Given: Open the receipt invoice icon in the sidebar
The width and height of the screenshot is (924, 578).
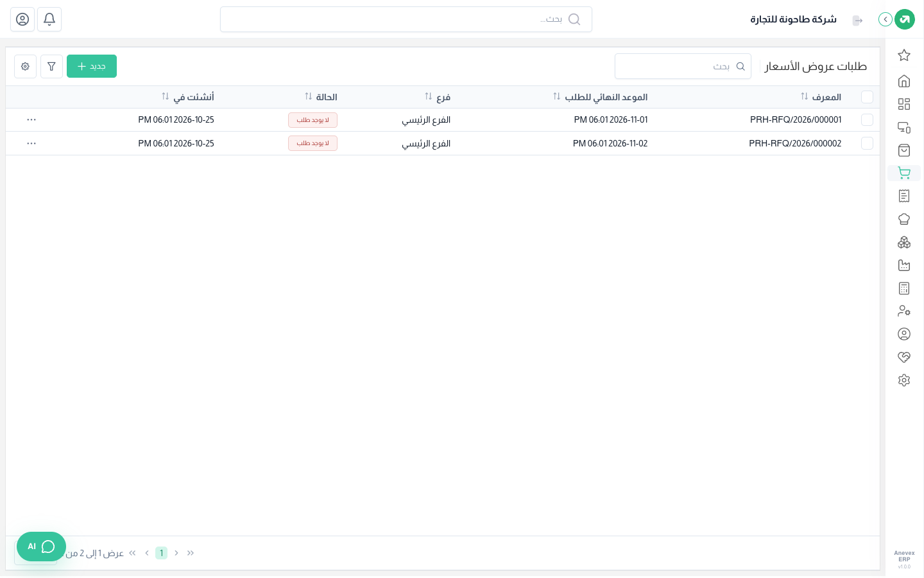Looking at the screenshot, I should tap(904, 196).
